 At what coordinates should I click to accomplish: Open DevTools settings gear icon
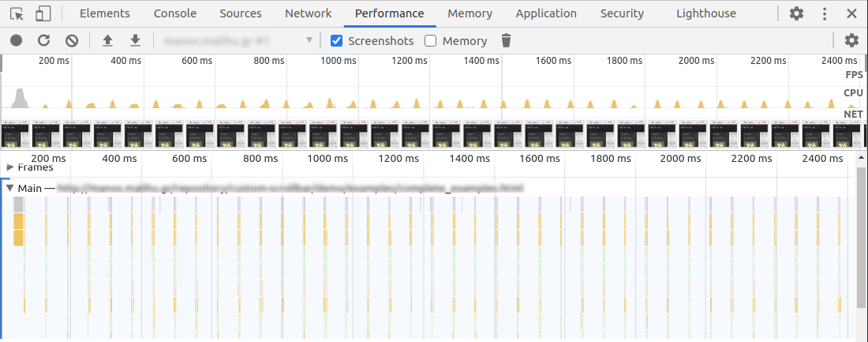pyautogui.click(x=797, y=13)
